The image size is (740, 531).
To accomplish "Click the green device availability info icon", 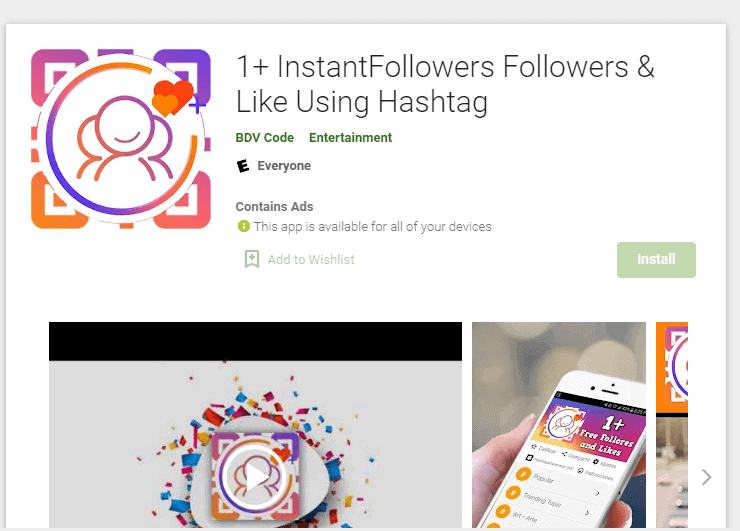I will pyautogui.click(x=244, y=226).
